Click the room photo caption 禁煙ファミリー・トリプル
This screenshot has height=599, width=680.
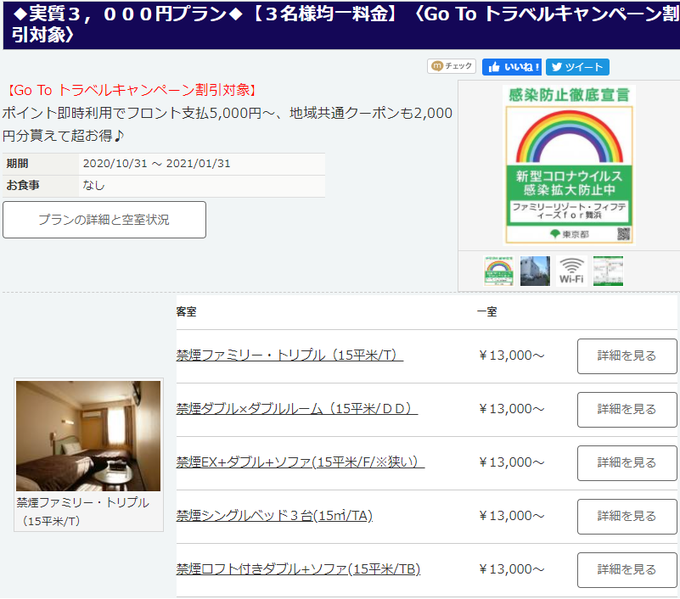coord(83,511)
